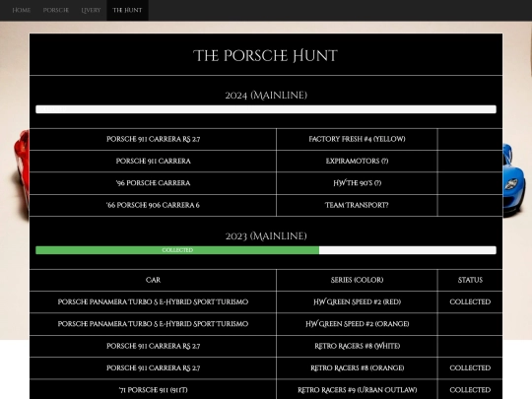The width and height of the screenshot is (532, 399).
Task: Click the Team Transport? cell
Action: (357, 205)
